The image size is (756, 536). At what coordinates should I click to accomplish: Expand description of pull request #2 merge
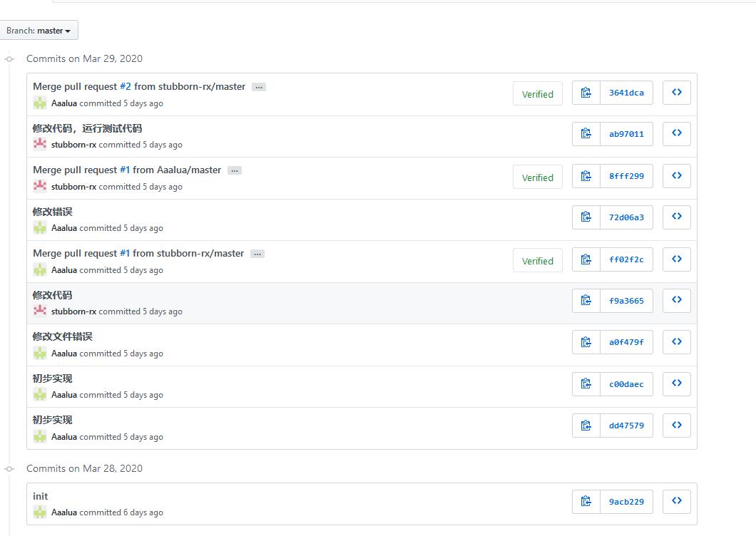pos(258,87)
